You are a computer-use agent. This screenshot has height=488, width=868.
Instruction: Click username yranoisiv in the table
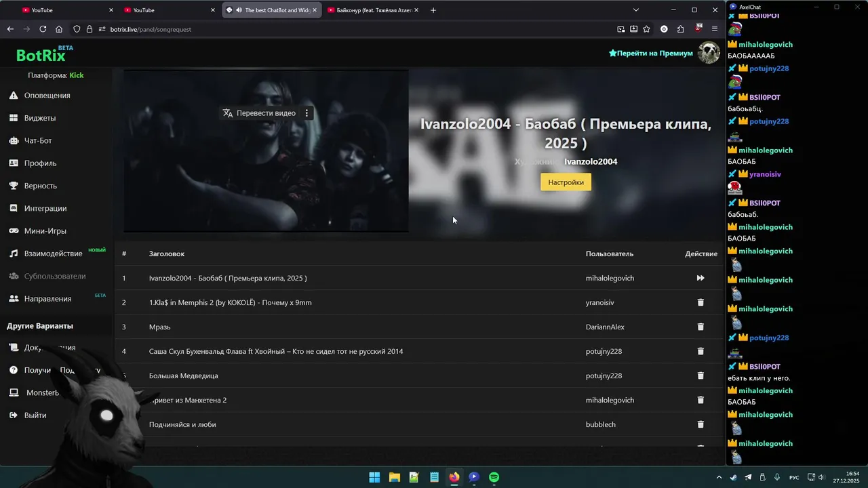(599, 302)
